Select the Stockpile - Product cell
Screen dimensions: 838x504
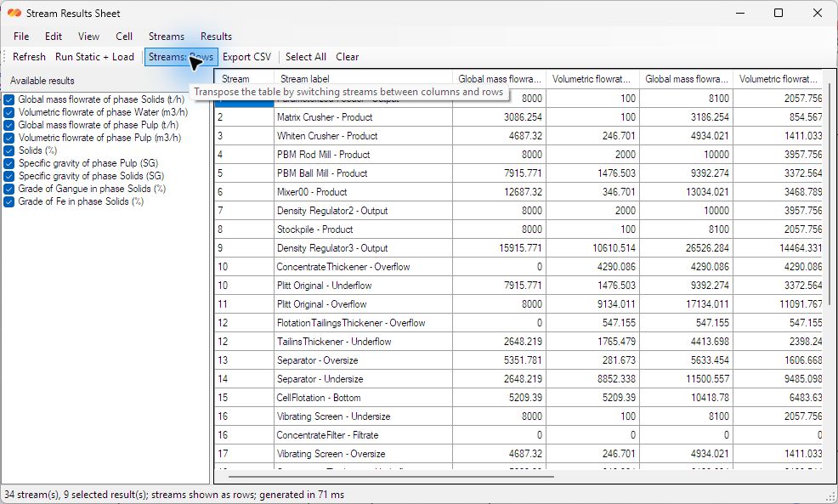coord(363,229)
